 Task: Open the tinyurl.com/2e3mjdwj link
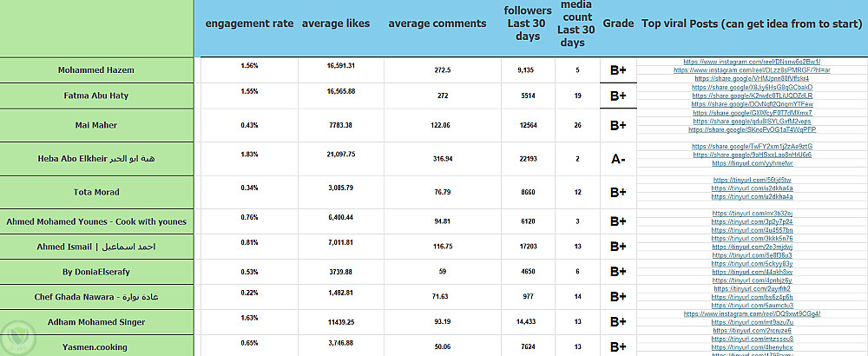click(752, 247)
